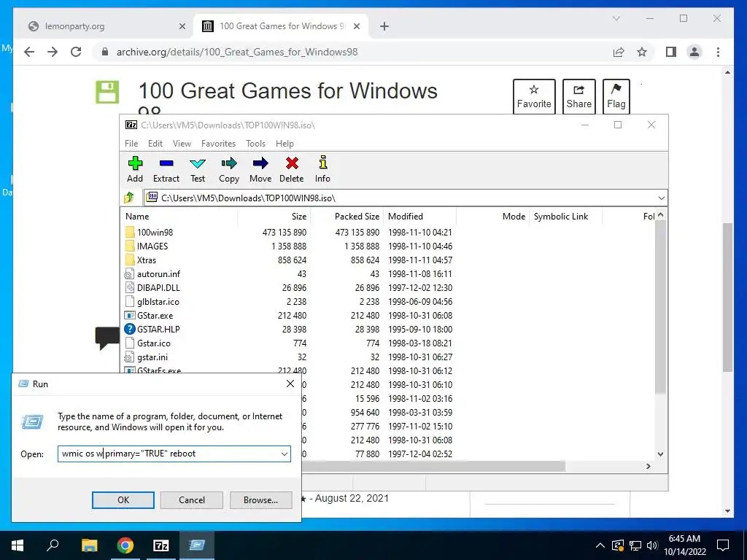747x560 pixels.
Task: Expand the 7-Zip address path dropdown
Action: click(661, 198)
